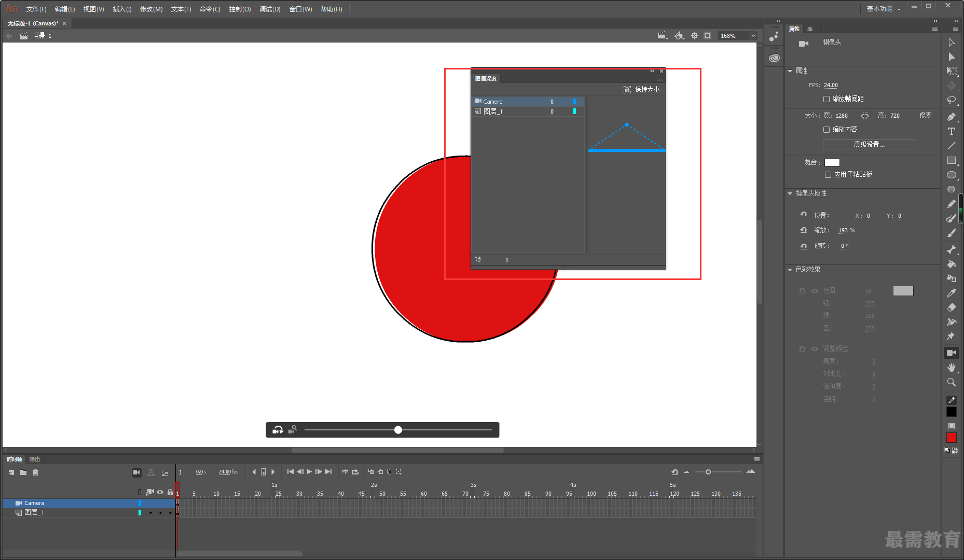Open the 修改(M) menu
Screen dimensions: 964x560
tap(152, 9)
